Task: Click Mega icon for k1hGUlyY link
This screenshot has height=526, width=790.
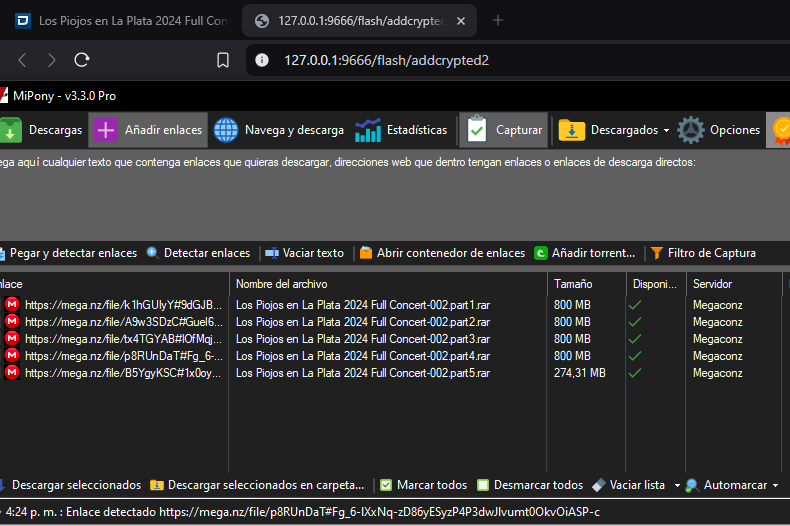Action: [x=12, y=304]
